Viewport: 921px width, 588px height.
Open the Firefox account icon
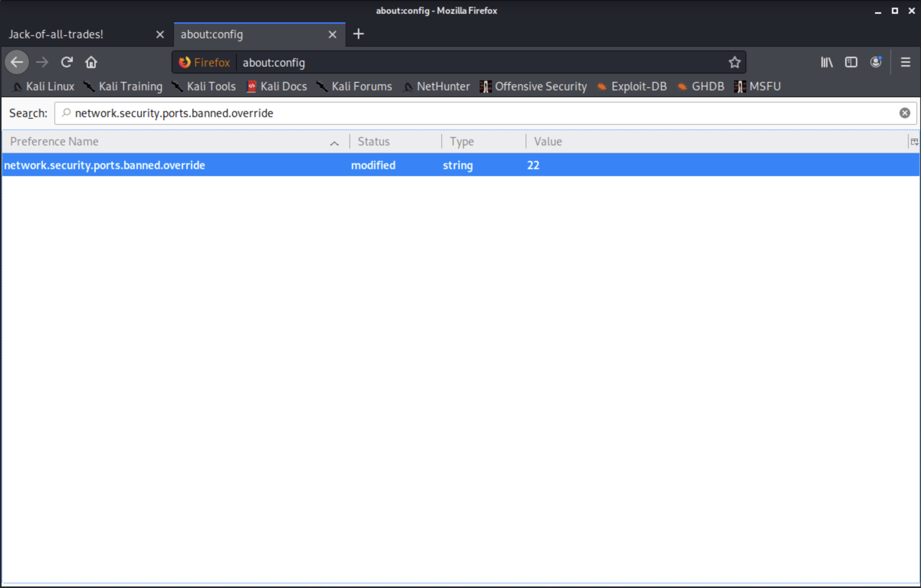876,62
